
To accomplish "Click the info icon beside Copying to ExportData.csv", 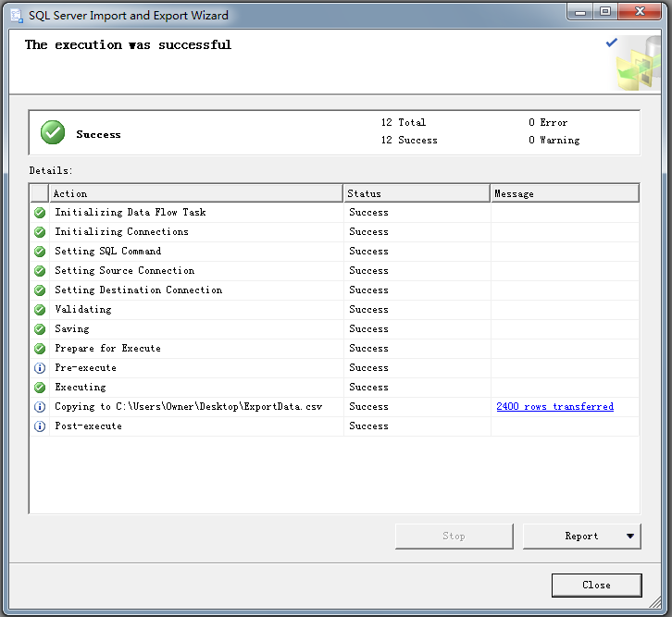I will click(x=40, y=407).
